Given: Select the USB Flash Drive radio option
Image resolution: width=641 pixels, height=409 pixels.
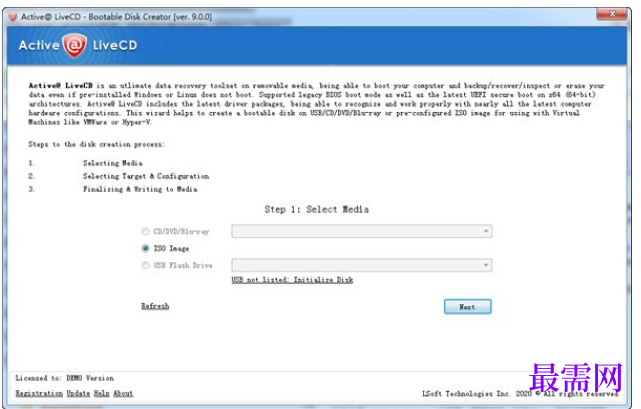Looking at the screenshot, I should (x=145, y=265).
